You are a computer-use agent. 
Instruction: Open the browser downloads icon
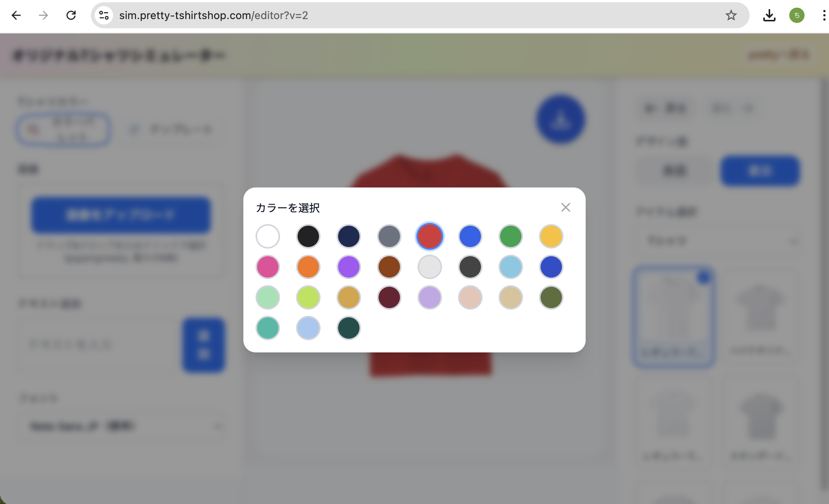[769, 15]
